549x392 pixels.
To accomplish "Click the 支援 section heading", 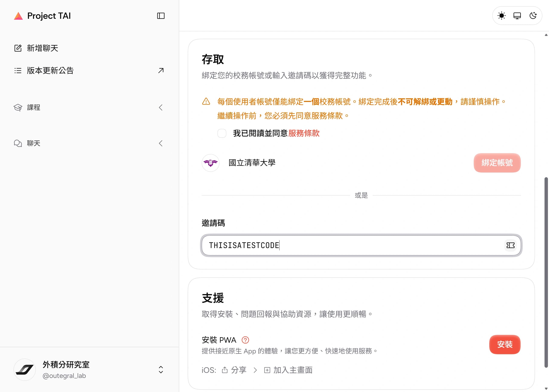I will point(213,298).
